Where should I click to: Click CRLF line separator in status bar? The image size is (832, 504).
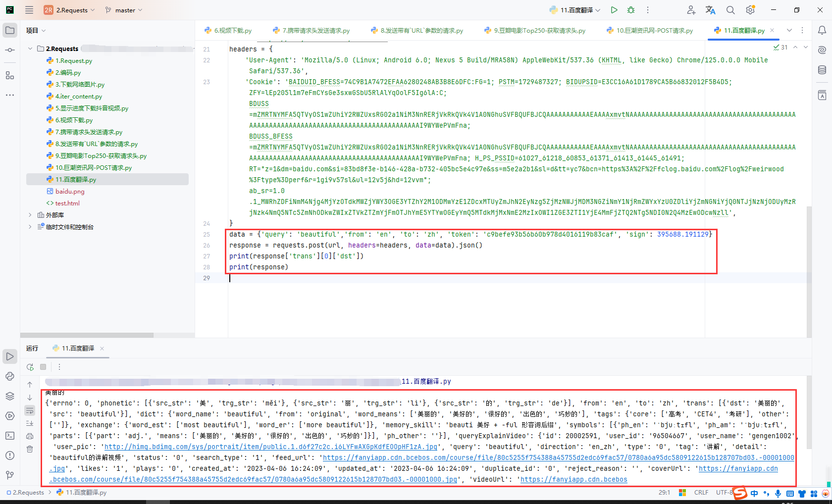coord(701,493)
